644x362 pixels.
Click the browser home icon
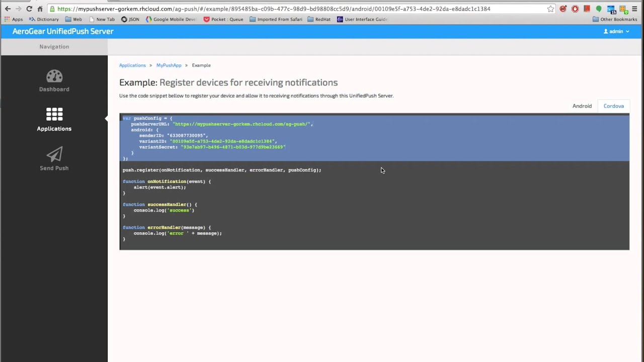[40, 9]
